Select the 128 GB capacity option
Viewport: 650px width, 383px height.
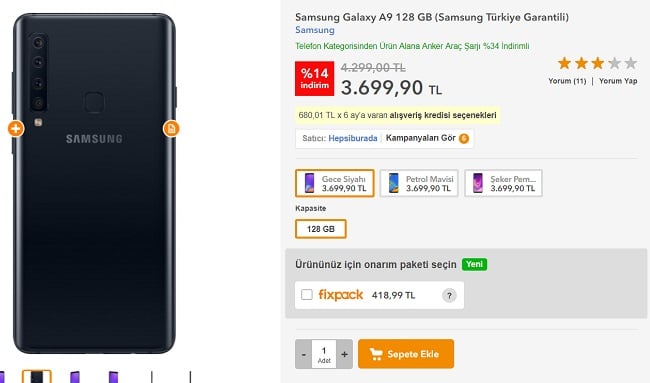(x=321, y=229)
